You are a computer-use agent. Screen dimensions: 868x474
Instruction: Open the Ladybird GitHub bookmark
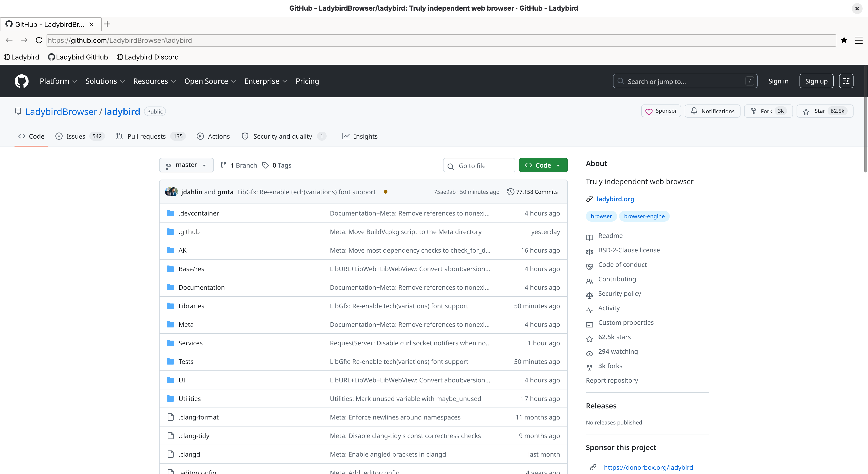coord(78,57)
